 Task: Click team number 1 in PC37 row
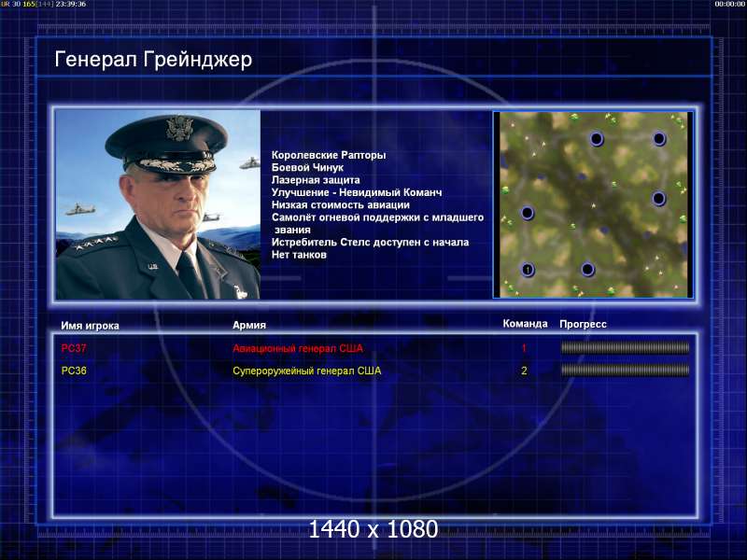click(524, 348)
